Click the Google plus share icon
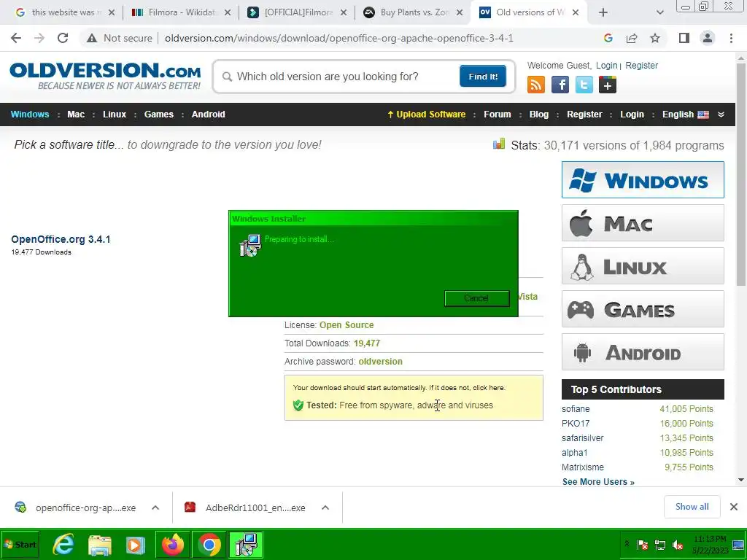This screenshot has height=560, width=747. (x=608, y=85)
